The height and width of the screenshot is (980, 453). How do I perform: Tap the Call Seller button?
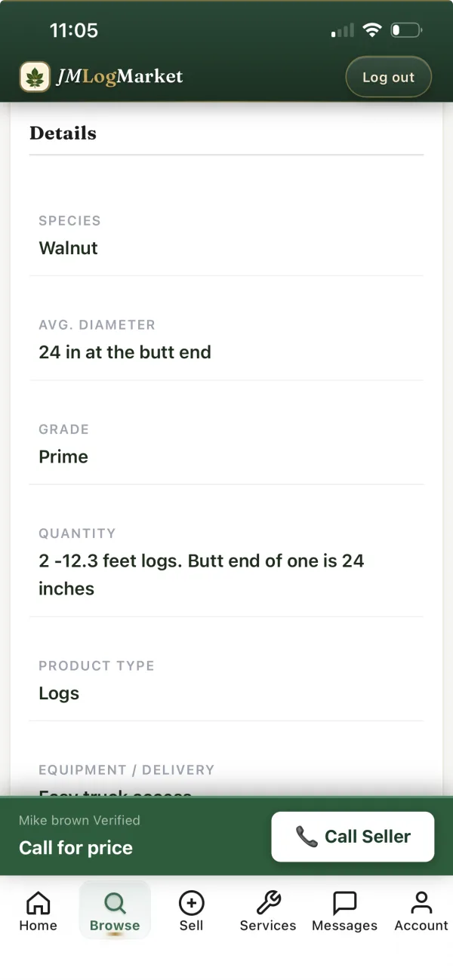[x=353, y=837]
